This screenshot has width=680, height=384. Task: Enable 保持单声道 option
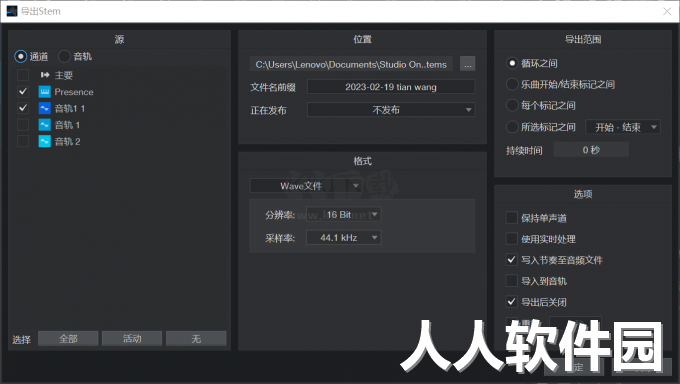point(512,218)
